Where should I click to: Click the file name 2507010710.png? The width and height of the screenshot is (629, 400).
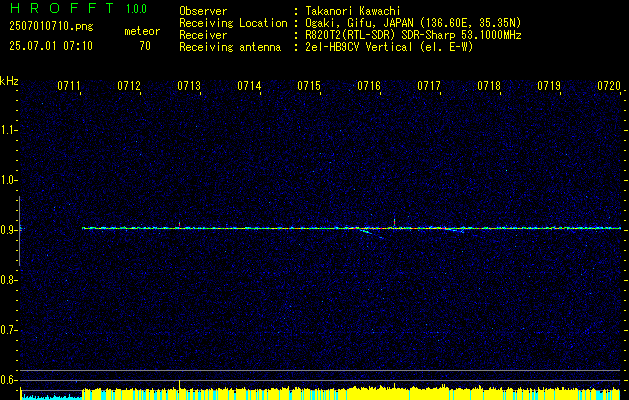tap(51, 27)
